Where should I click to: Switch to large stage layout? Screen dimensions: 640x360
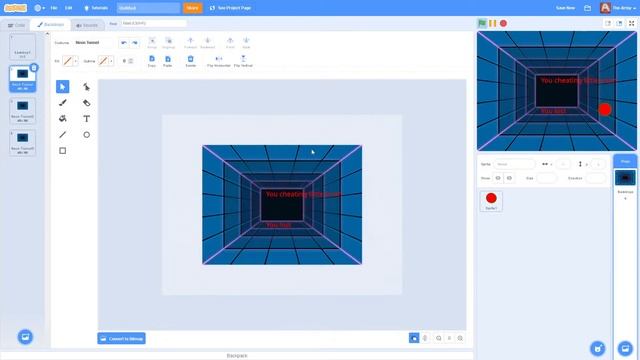(x=619, y=23)
